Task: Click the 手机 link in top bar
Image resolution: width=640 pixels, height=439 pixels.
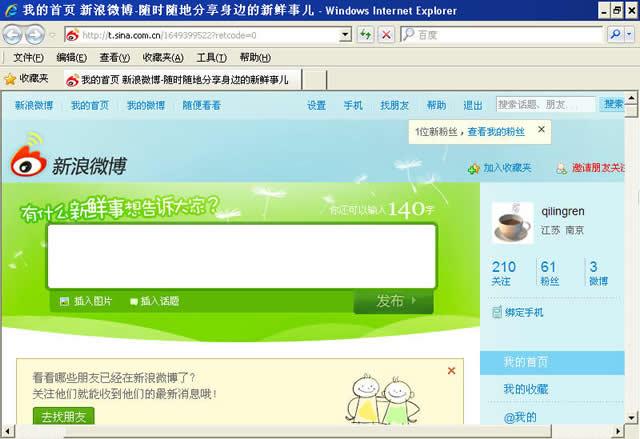Action: pyautogui.click(x=353, y=106)
